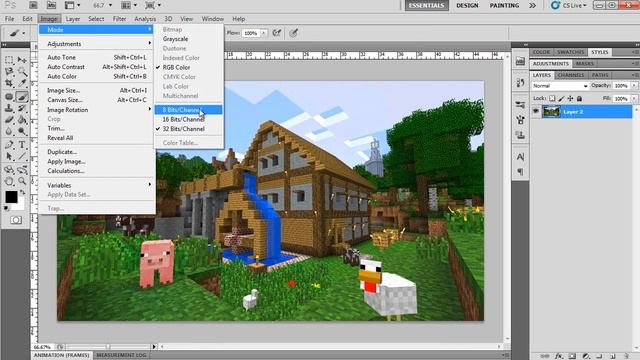The width and height of the screenshot is (640, 360).
Task: Enable airbrush mode in options bar
Action: 277,33
